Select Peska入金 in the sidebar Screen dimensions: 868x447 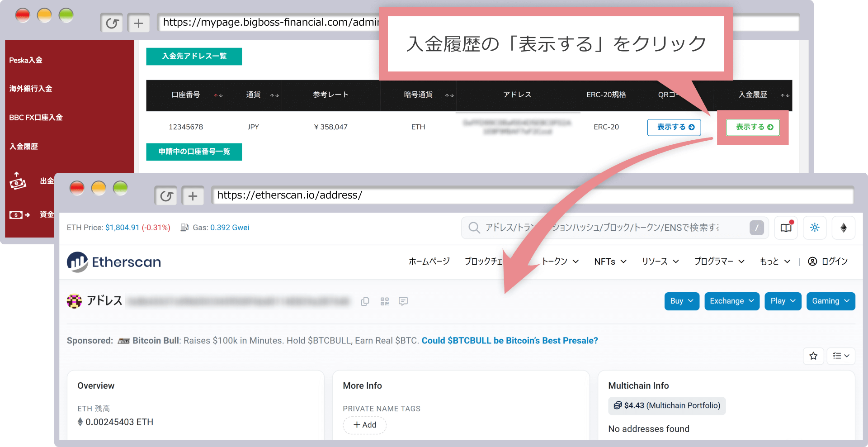coord(26,60)
